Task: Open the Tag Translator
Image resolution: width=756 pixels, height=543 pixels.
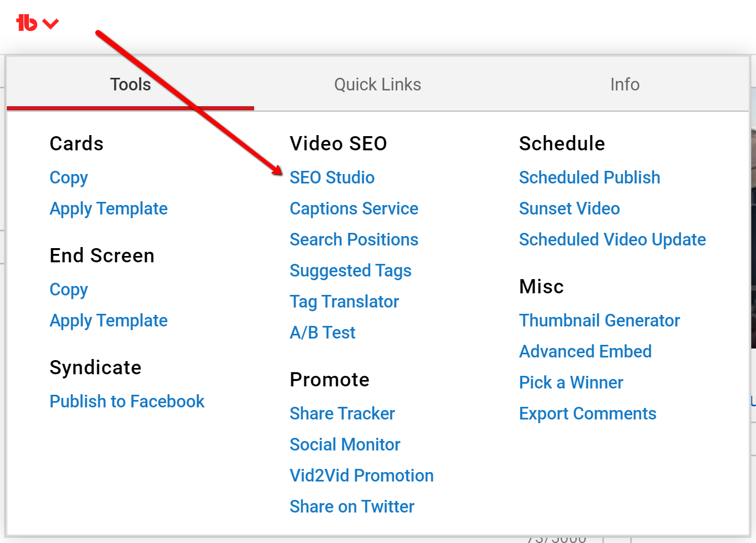Action: click(344, 302)
